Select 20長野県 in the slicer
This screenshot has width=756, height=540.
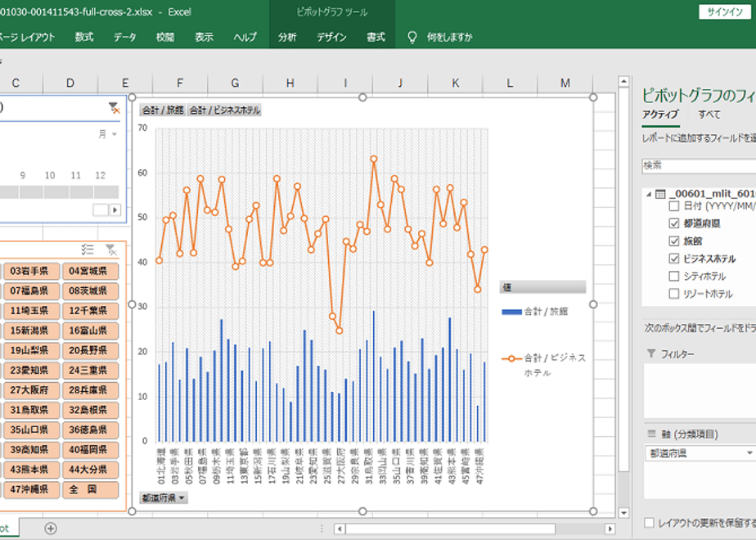click(90, 350)
